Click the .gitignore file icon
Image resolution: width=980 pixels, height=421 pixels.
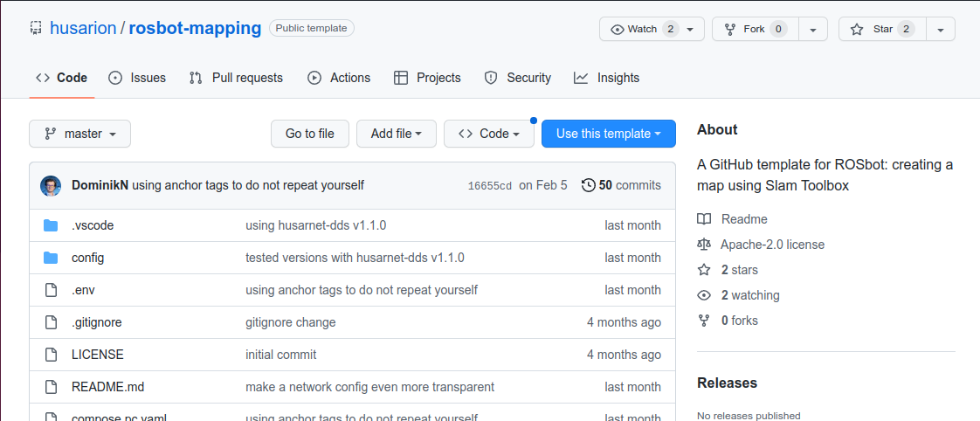[x=51, y=323]
